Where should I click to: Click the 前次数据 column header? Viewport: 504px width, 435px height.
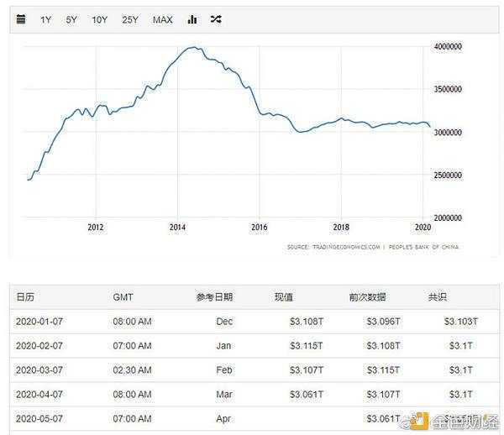[367, 296]
